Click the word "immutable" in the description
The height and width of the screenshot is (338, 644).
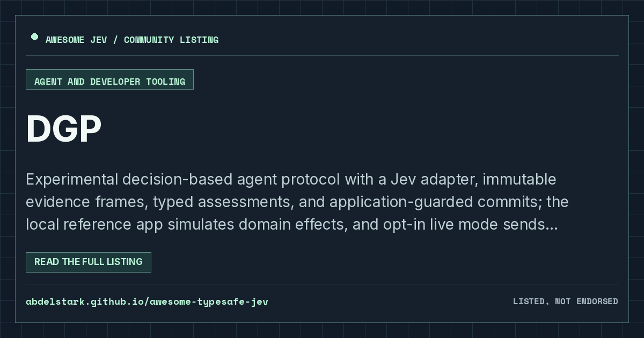(519, 179)
